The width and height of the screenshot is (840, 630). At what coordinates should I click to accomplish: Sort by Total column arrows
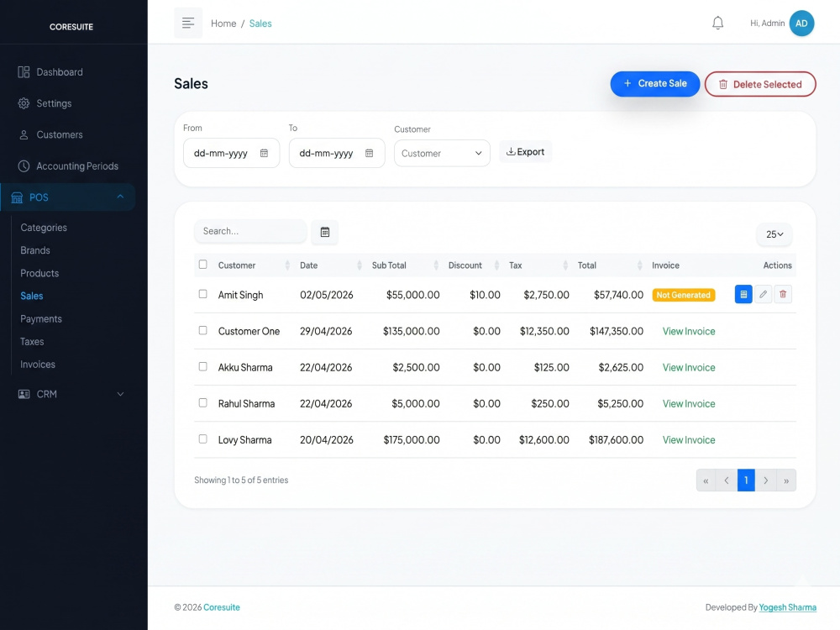(x=639, y=265)
